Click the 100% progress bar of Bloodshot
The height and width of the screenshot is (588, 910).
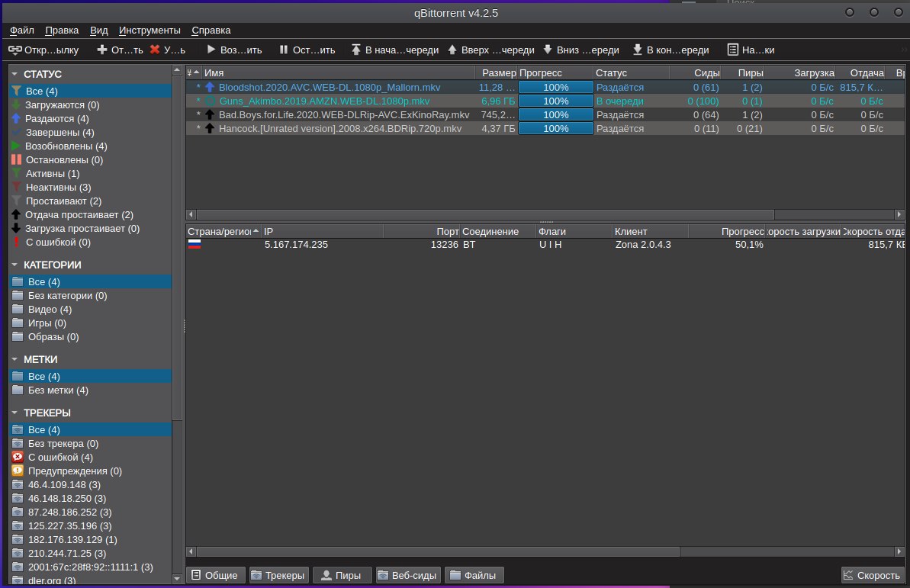coord(555,87)
